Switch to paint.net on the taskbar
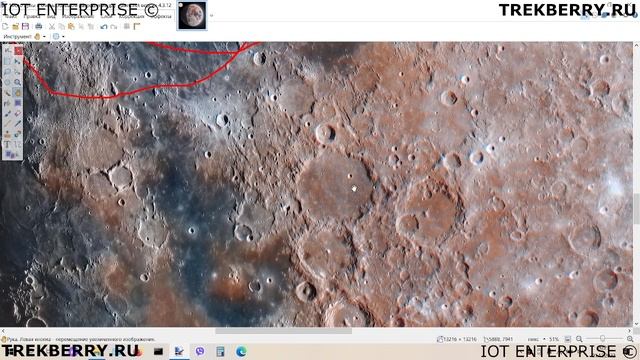The height and width of the screenshot is (360, 640). [x=179, y=351]
